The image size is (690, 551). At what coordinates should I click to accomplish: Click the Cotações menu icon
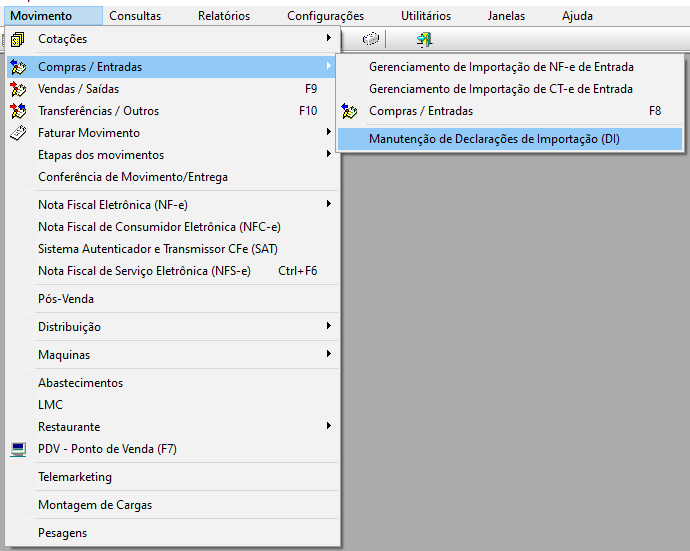coord(17,39)
